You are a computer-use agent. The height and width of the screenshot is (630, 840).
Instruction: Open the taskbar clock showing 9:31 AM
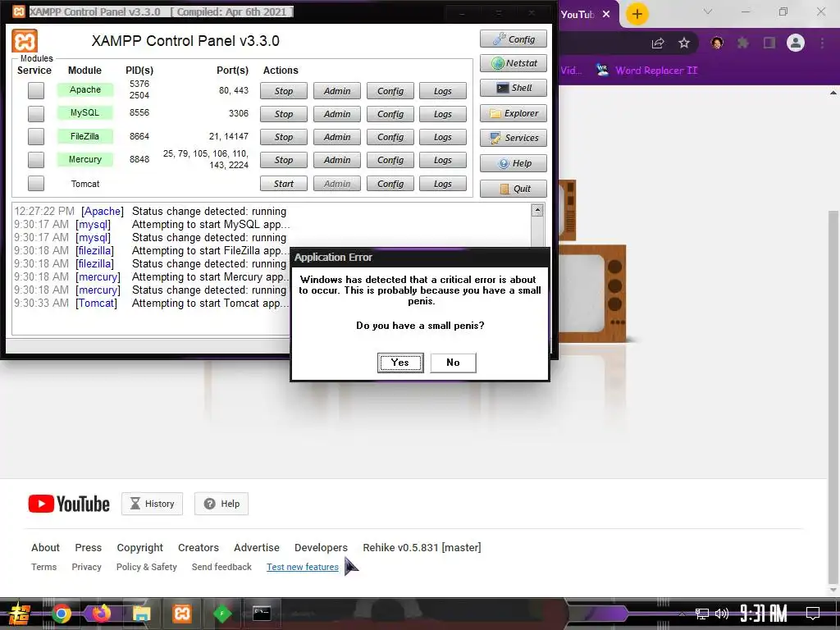[x=764, y=614]
